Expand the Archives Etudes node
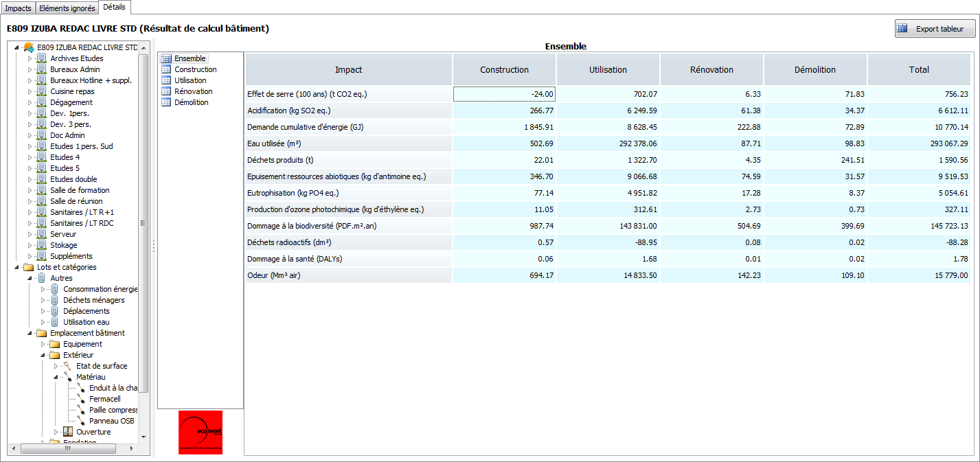 point(30,58)
